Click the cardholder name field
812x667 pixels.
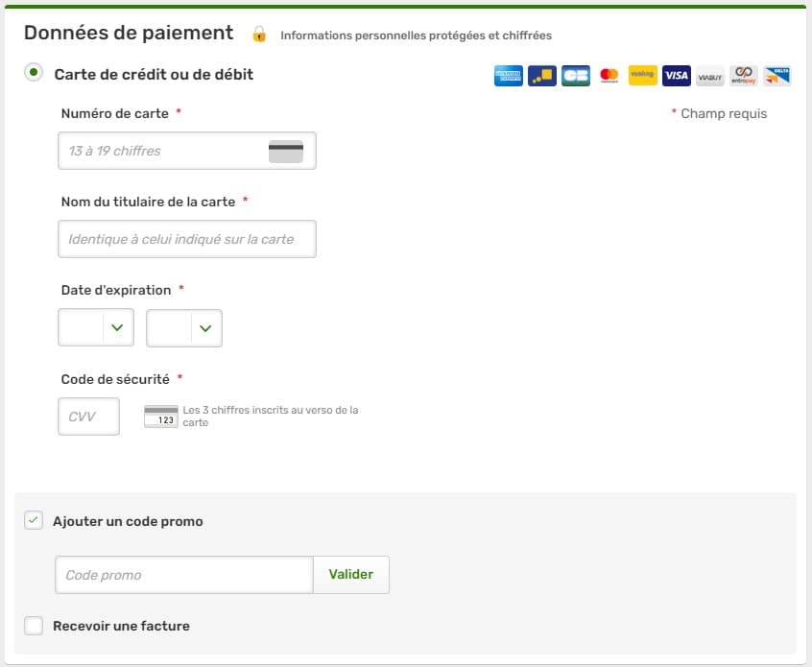click(x=186, y=238)
